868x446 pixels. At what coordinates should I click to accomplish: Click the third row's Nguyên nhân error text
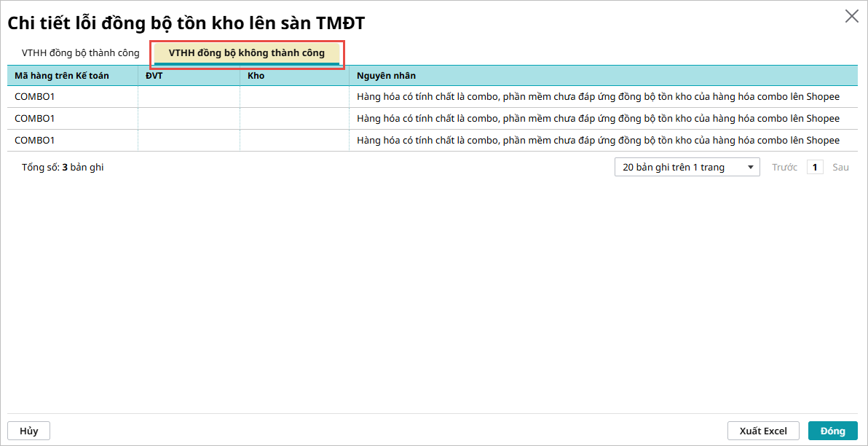(x=597, y=141)
